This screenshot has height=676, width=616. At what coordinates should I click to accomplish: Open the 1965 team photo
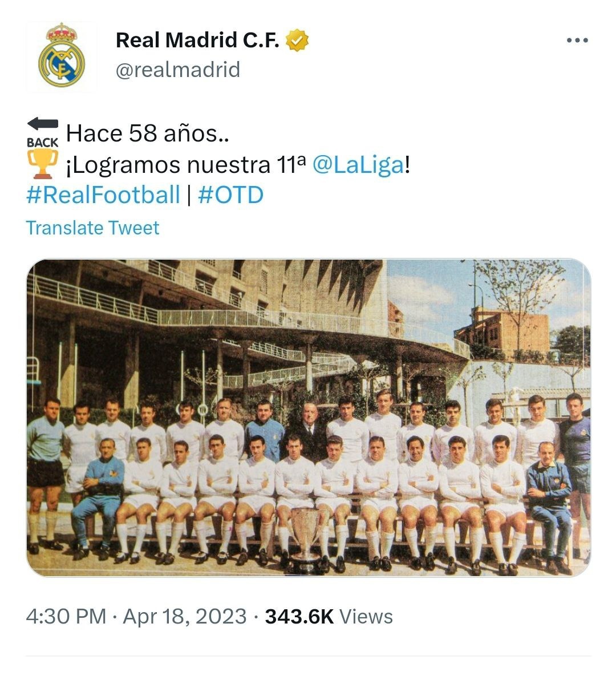309,418
